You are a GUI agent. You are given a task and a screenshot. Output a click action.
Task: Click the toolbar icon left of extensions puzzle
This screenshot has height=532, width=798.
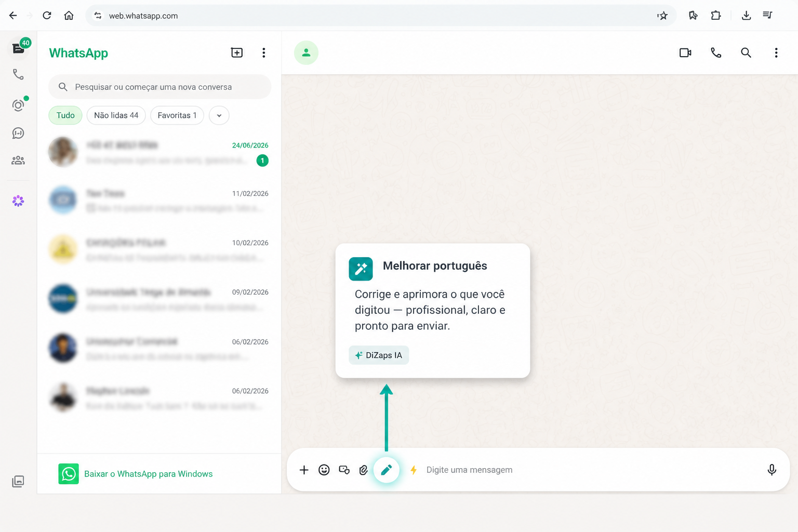(693, 16)
